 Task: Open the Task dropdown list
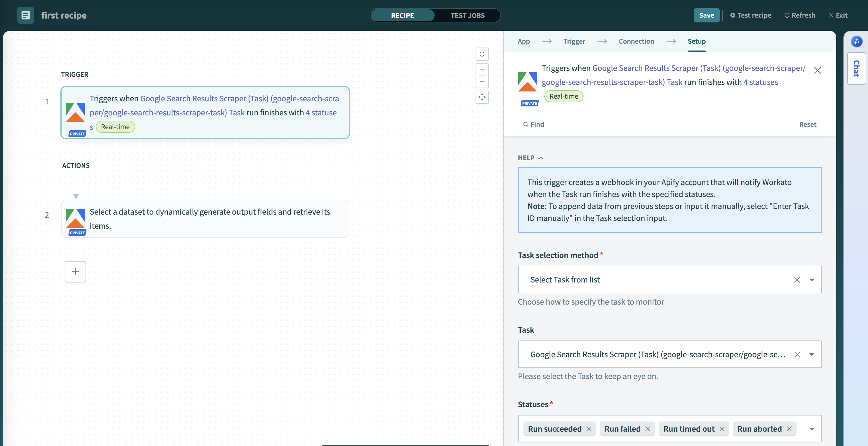[x=812, y=354]
